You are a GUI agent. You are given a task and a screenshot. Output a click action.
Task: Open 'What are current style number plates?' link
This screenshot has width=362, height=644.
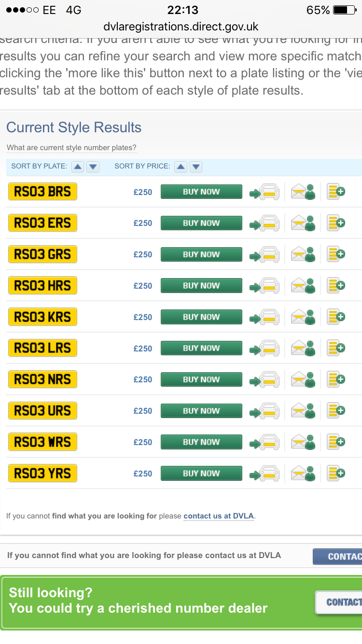click(x=71, y=148)
